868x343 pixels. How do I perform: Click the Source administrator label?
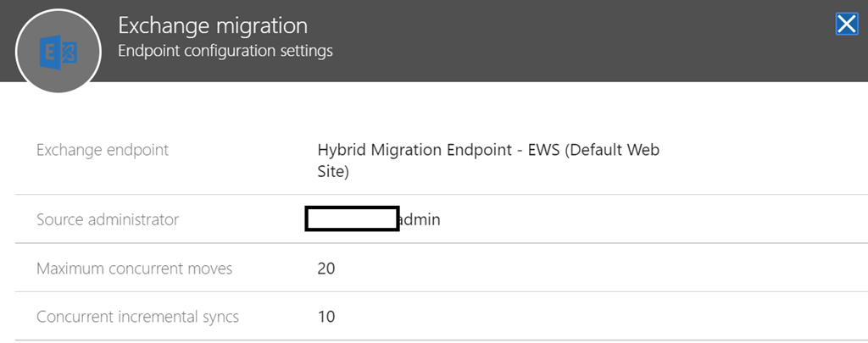[108, 219]
